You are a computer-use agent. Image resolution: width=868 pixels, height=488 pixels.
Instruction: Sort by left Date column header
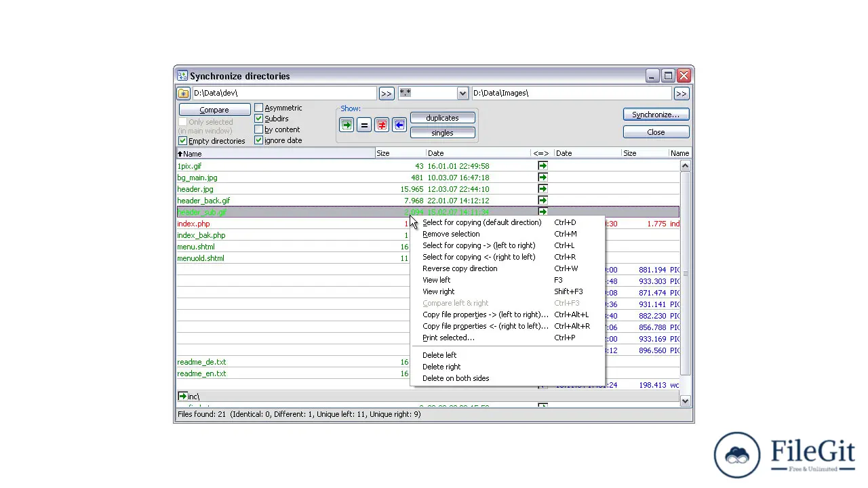477,154
